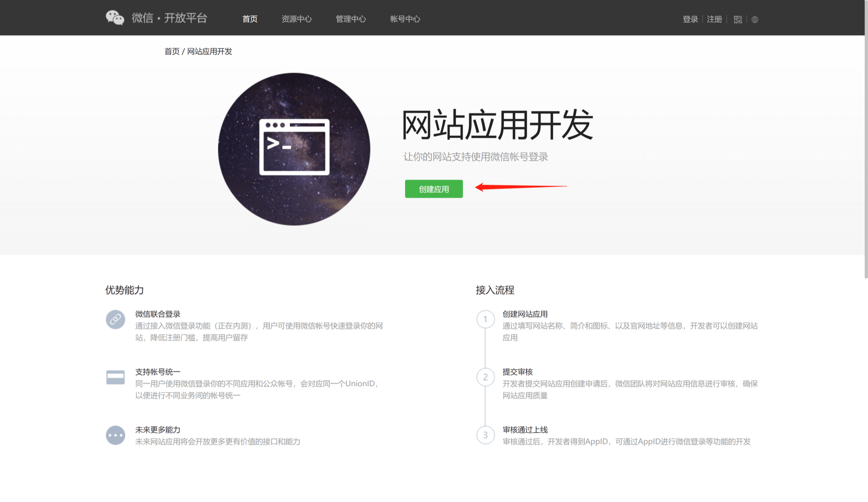Open the 首页 navigation menu
This screenshot has width=868, height=502.
click(250, 19)
